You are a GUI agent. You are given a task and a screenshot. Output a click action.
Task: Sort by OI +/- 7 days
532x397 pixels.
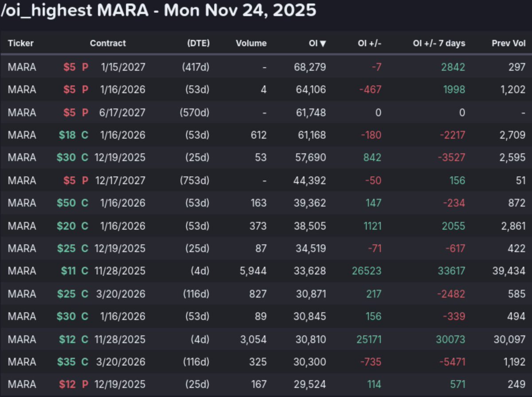tap(439, 43)
